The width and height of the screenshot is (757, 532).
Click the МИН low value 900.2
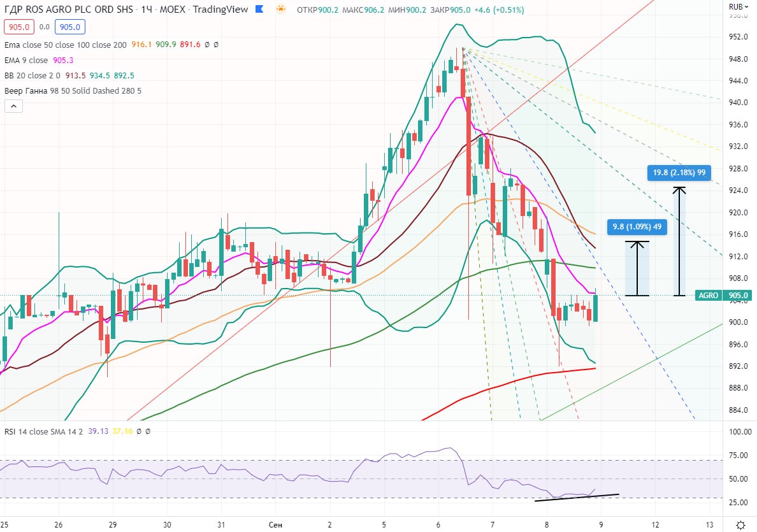(416, 10)
